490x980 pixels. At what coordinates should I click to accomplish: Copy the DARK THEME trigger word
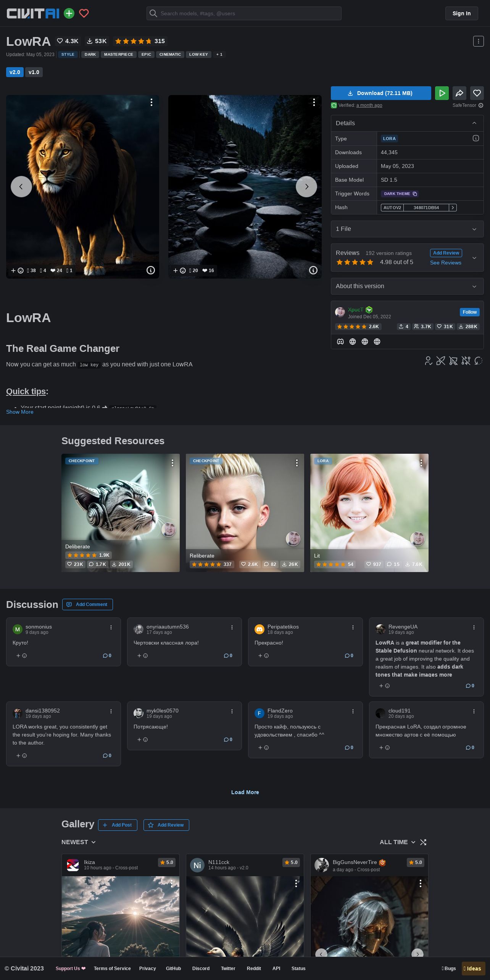pyautogui.click(x=400, y=194)
